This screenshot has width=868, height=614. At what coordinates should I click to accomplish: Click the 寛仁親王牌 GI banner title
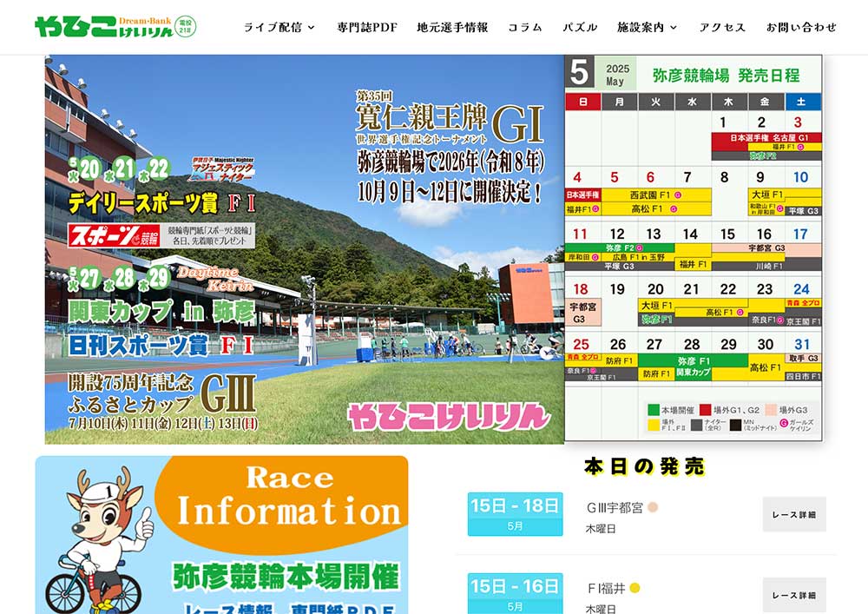450,123
